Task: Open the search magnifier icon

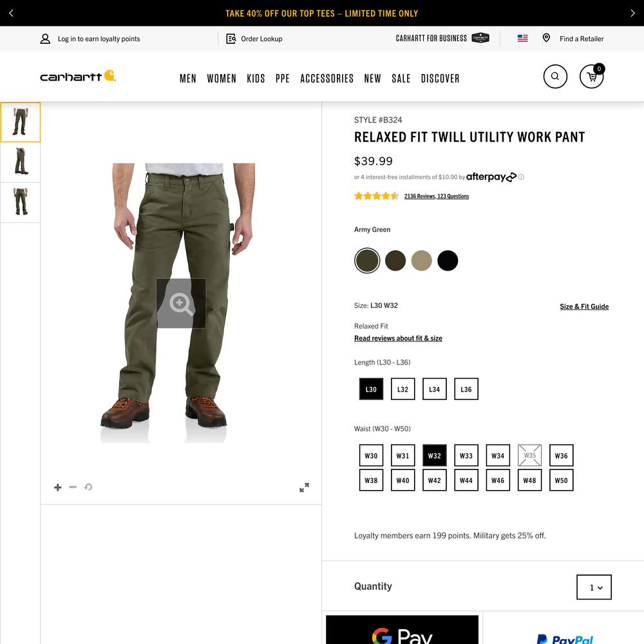Action: coord(555,77)
